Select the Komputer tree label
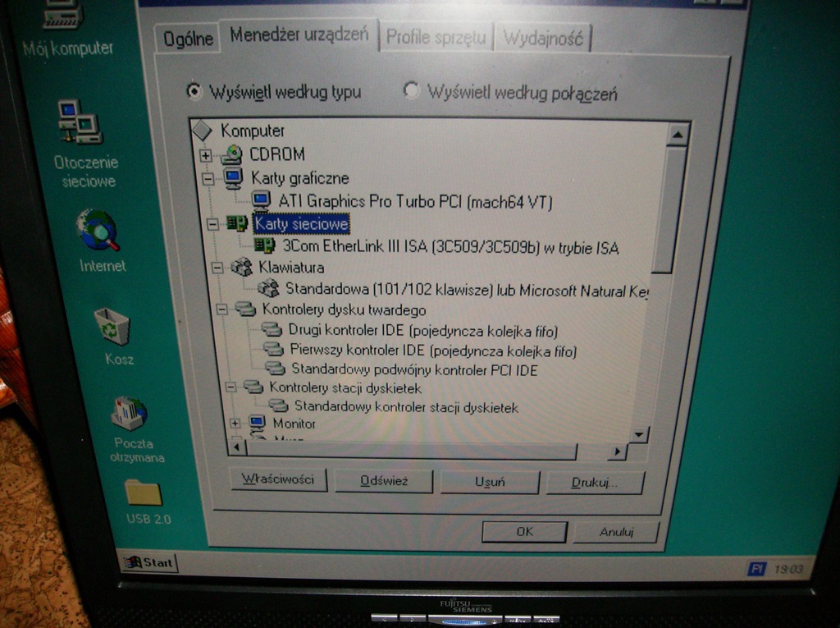The height and width of the screenshot is (628, 840). coord(253,131)
